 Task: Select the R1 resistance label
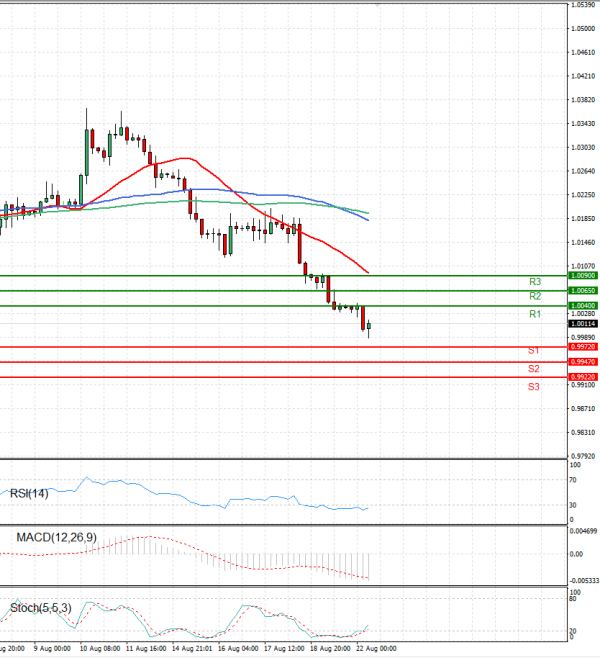click(x=535, y=314)
